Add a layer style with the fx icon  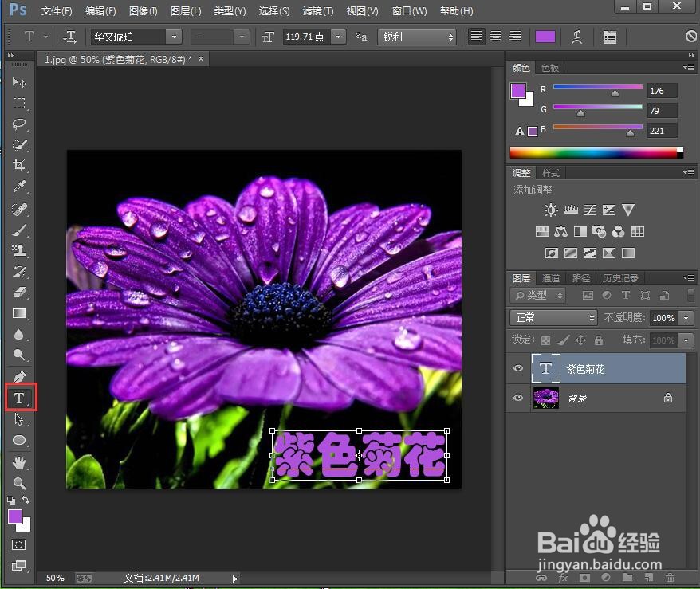564,577
